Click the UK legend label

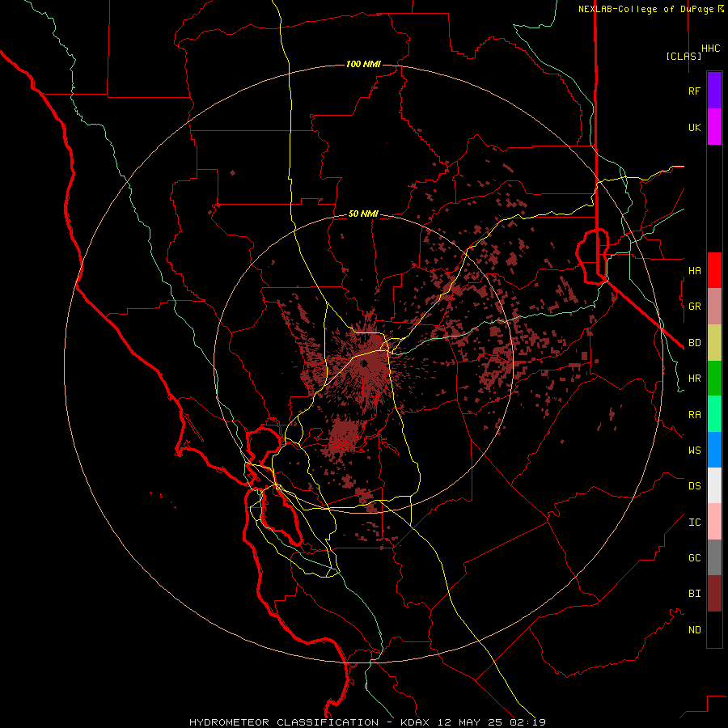pos(694,127)
